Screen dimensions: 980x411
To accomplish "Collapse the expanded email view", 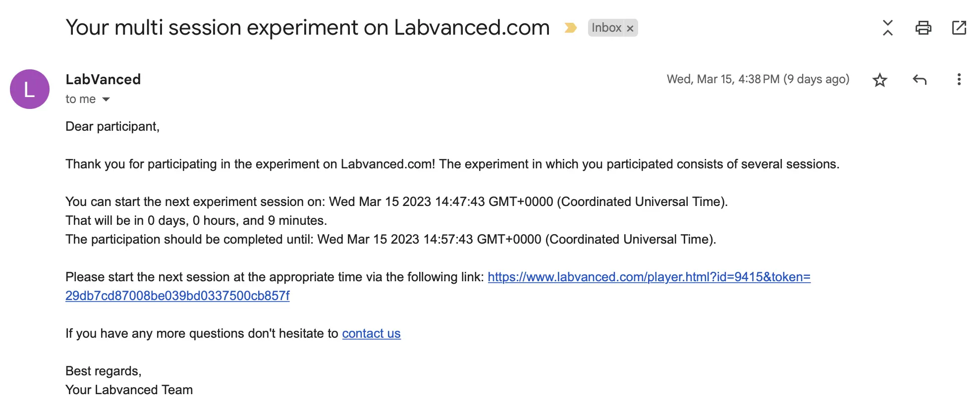I will point(888,28).
